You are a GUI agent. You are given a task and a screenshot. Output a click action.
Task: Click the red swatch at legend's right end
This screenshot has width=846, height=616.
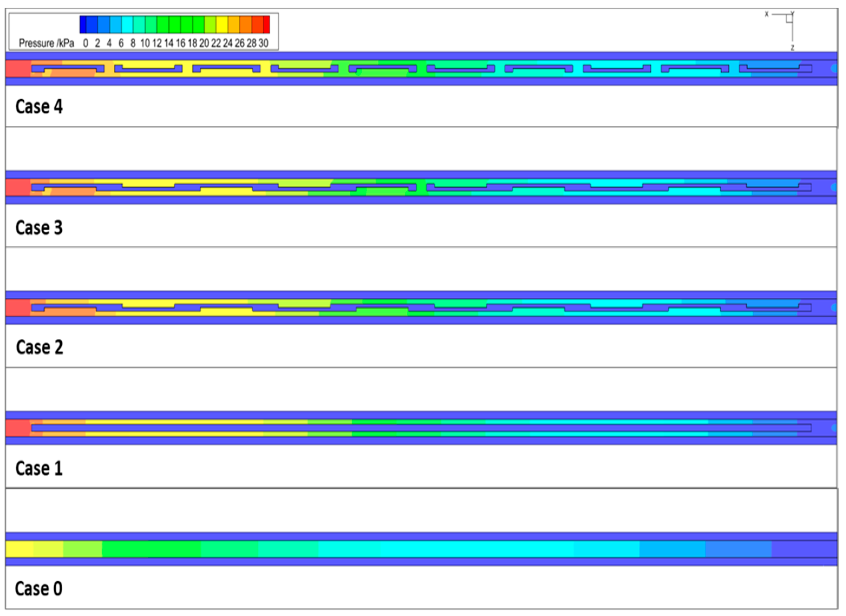[267, 25]
